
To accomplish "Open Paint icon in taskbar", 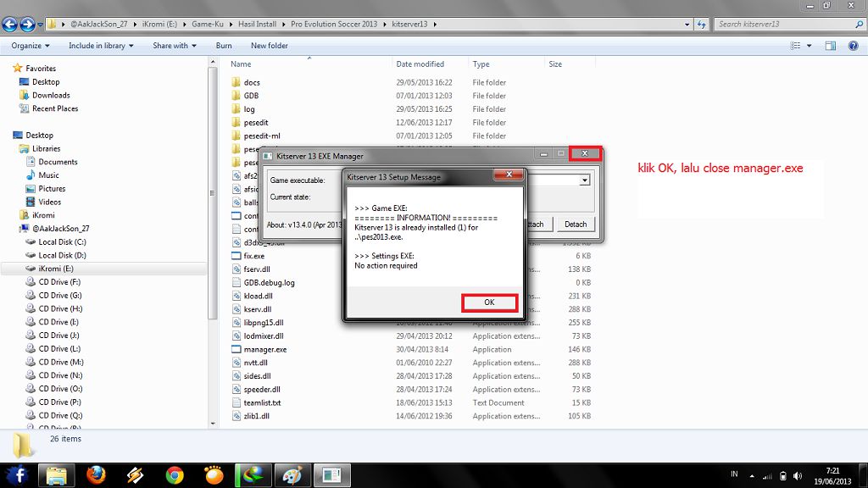I will [292, 474].
